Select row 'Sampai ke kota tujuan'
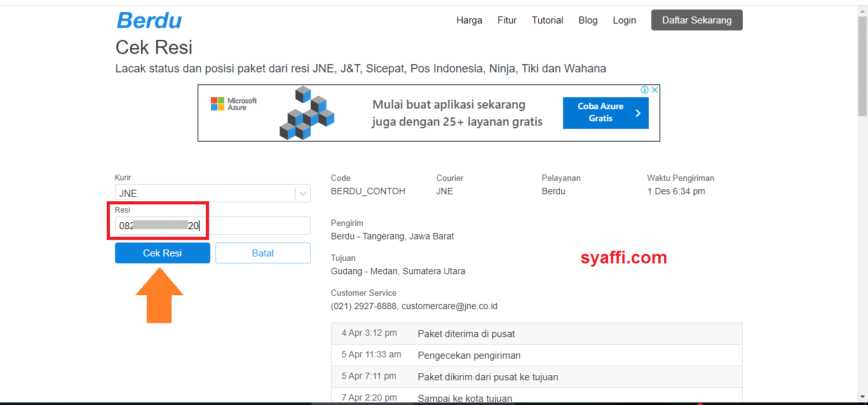 click(537, 397)
